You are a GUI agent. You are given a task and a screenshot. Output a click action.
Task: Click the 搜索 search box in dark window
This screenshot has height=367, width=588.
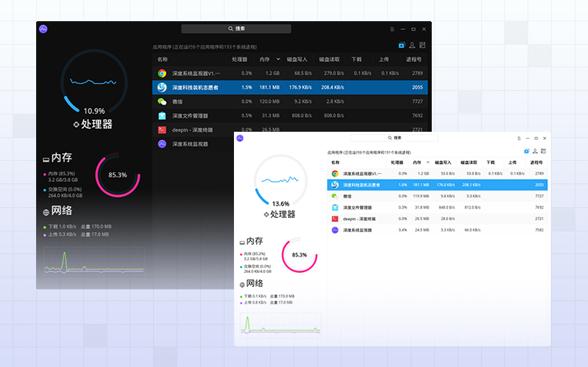point(236,29)
